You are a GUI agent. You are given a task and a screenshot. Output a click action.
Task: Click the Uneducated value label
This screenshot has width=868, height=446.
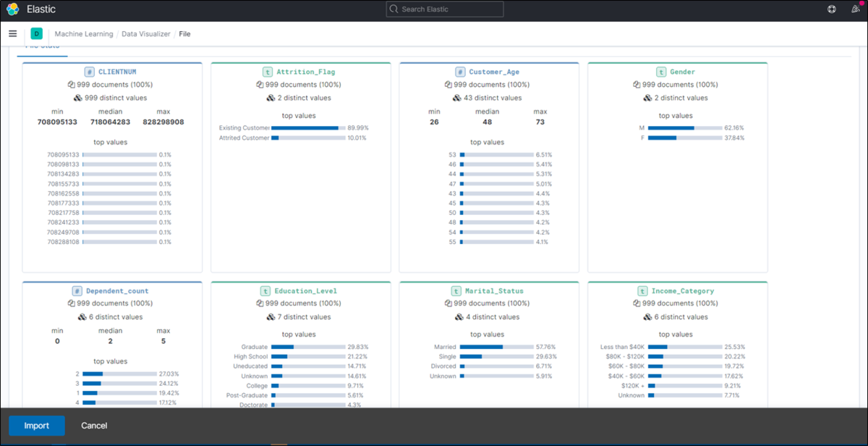[x=251, y=366]
